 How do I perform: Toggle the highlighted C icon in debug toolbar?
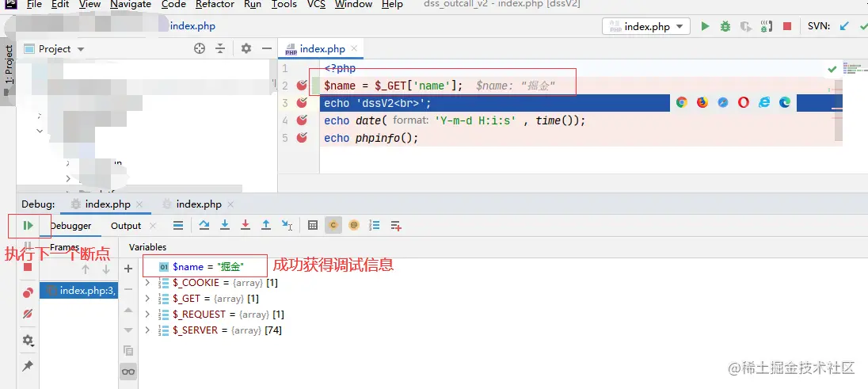pyautogui.click(x=333, y=225)
